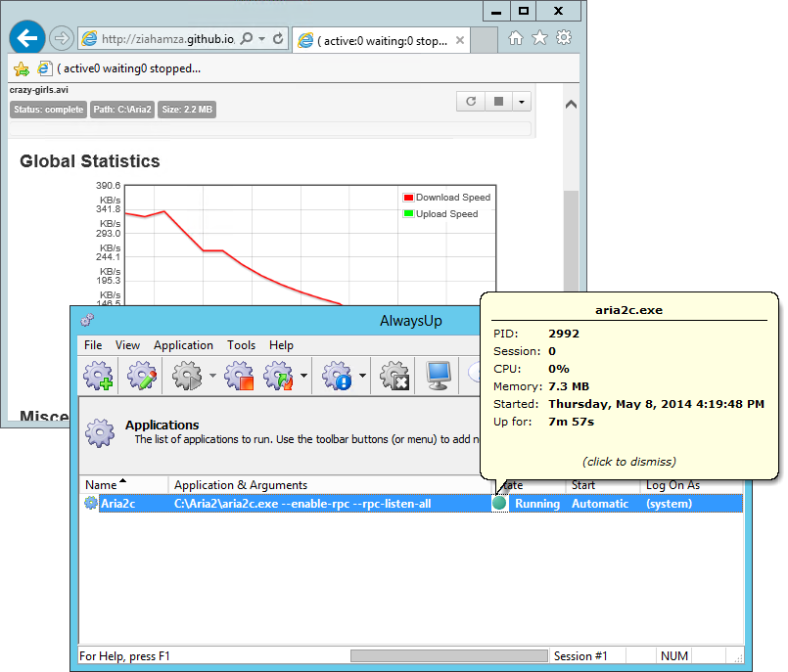The image size is (788, 672).
Task: Click the large Applications gear icon
Action: (100, 433)
